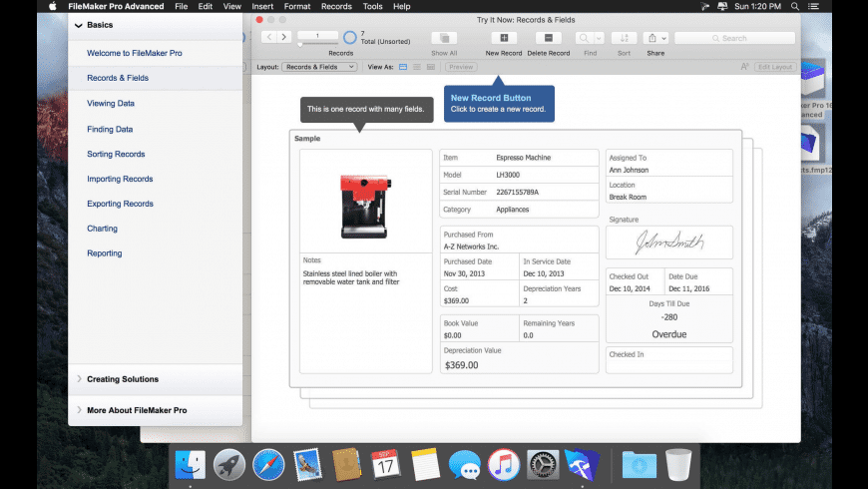Open the Reporting topic
This screenshot has width=868, height=489.
(x=104, y=253)
